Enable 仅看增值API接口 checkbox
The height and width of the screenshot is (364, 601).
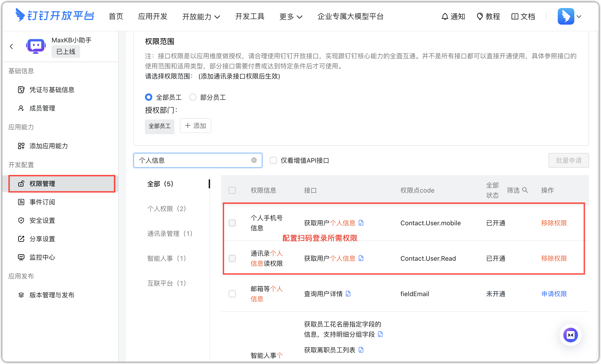point(273,160)
